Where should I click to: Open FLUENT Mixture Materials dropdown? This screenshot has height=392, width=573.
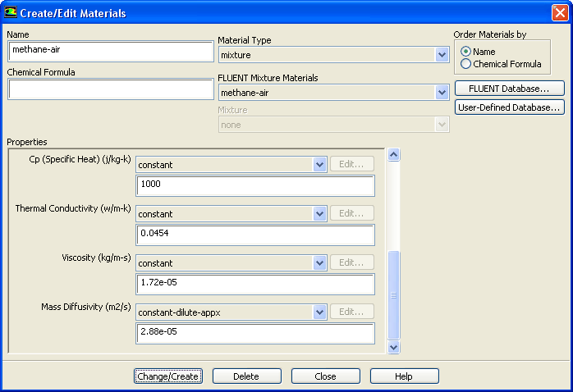(442, 93)
